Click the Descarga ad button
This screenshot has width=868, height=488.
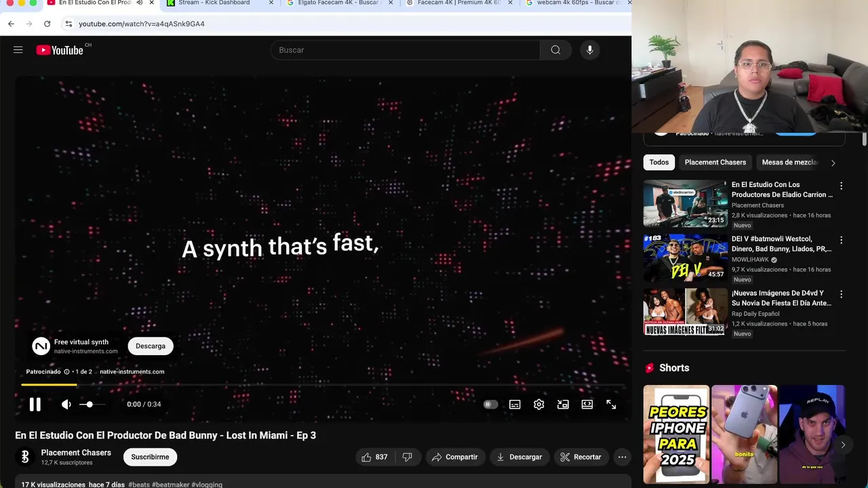151,346
